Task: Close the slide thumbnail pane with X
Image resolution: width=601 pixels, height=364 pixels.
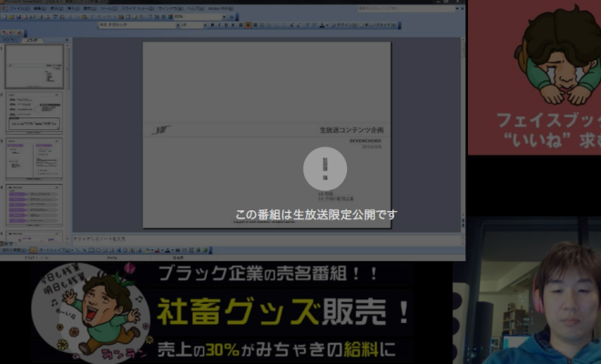Action: tap(65, 40)
